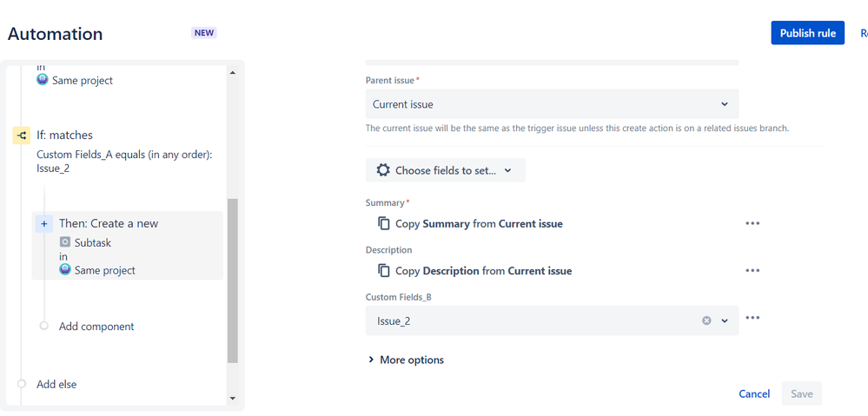
Task: Click Add component in the rule tree
Action: (96, 327)
